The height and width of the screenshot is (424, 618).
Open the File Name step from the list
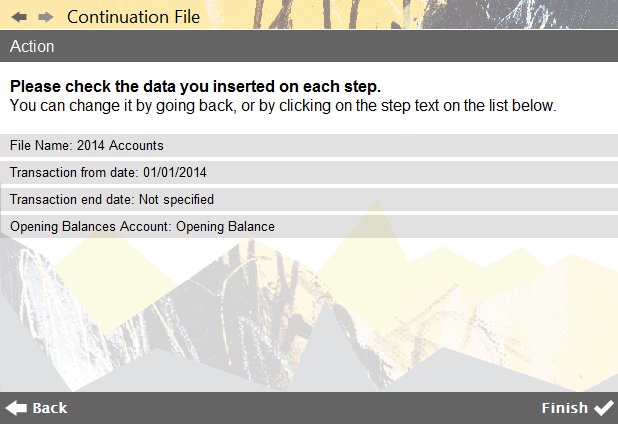(x=309, y=145)
